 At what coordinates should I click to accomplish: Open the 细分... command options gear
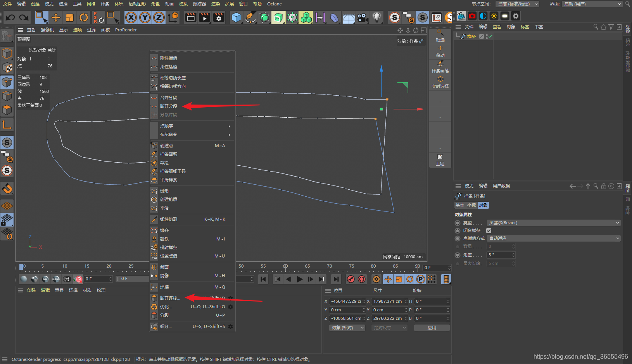click(230, 326)
